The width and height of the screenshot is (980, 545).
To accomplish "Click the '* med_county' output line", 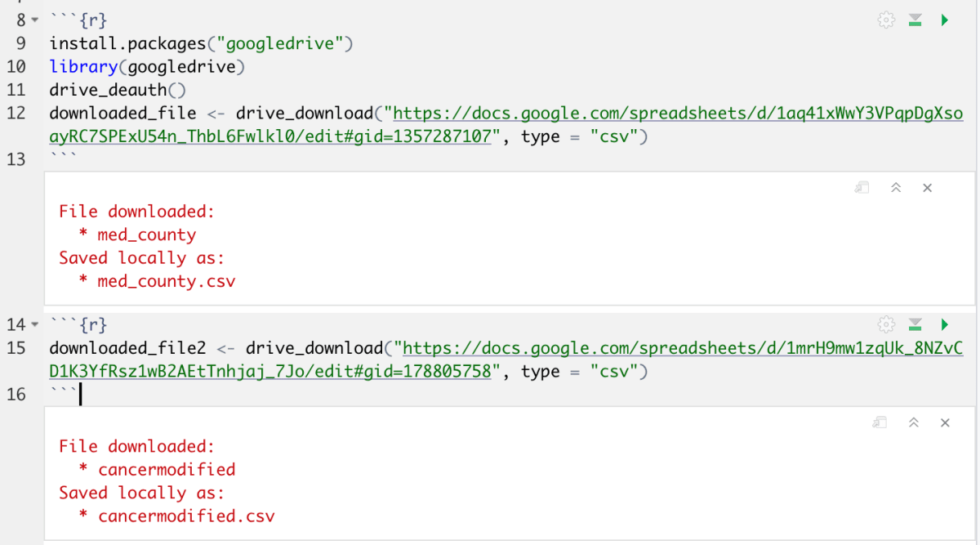I will 137,235.
